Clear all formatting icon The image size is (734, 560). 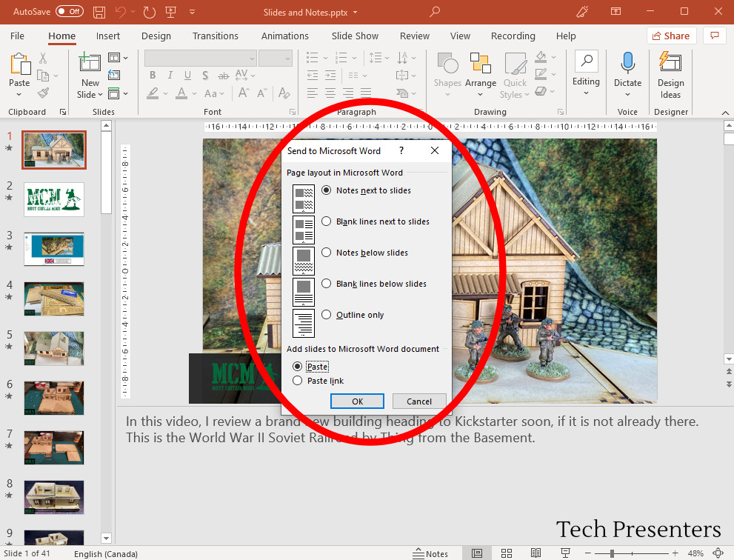tap(284, 93)
